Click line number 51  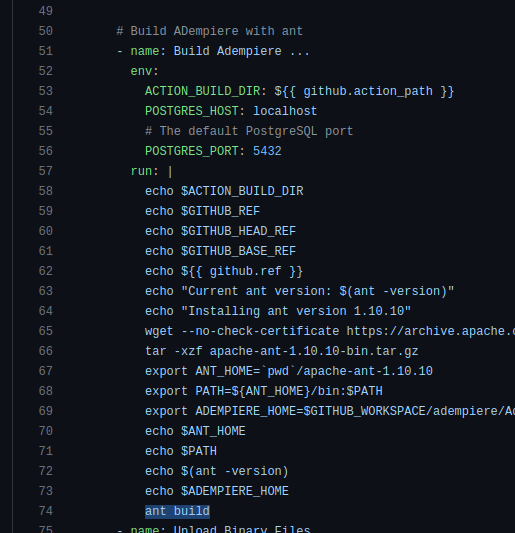pyautogui.click(x=46, y=51)
